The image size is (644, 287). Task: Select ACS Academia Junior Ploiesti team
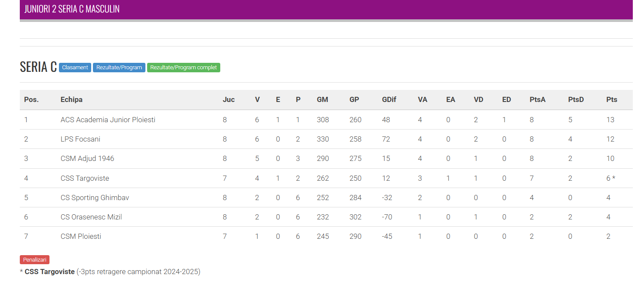108,120
